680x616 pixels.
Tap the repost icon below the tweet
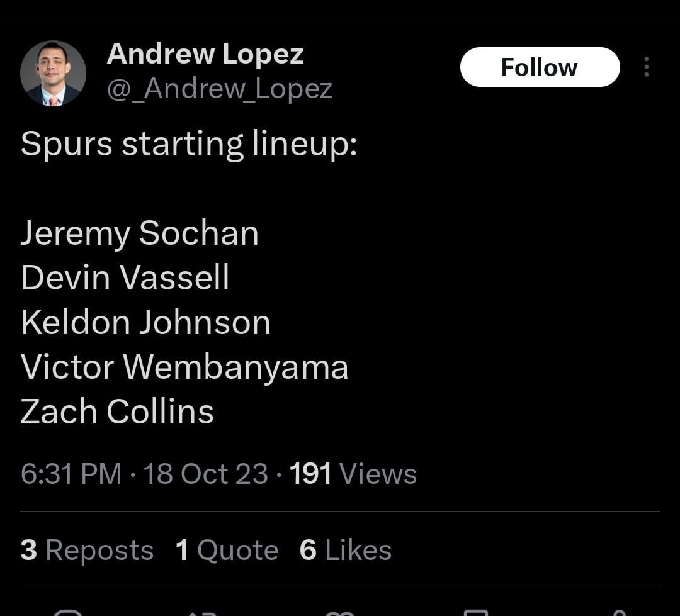point(203,612)
